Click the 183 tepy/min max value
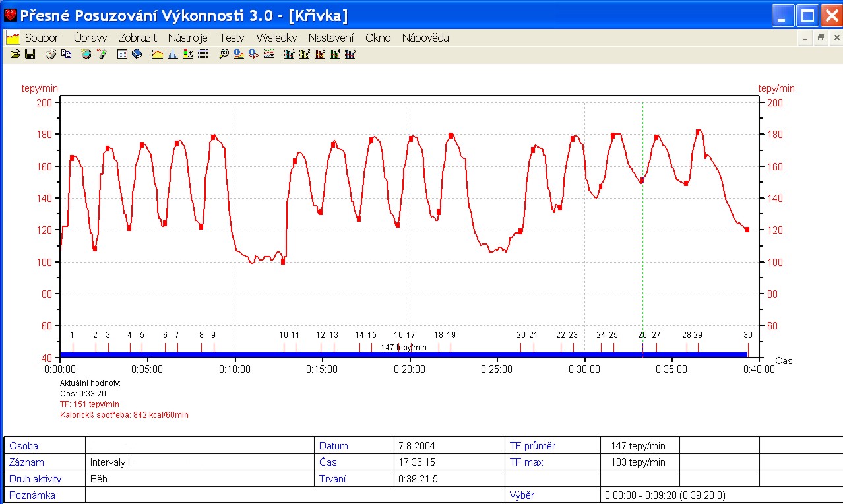The height and width of the screenshot is (504, 843). coord(638,462)
